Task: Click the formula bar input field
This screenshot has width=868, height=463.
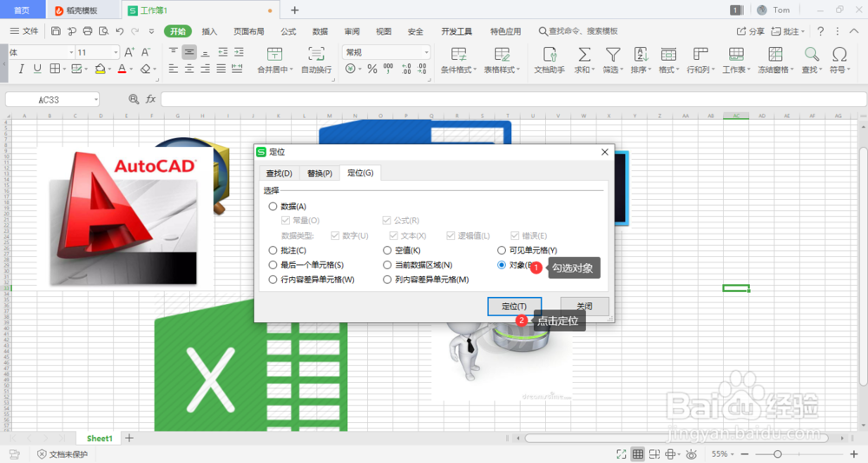Action: pos(513,99)
